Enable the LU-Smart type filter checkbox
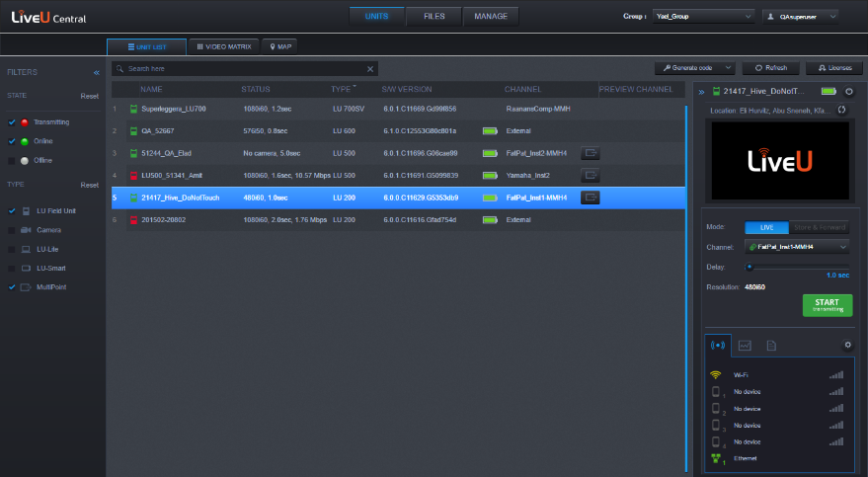This screenshot has width=868, height=477. tap(12, 268)
